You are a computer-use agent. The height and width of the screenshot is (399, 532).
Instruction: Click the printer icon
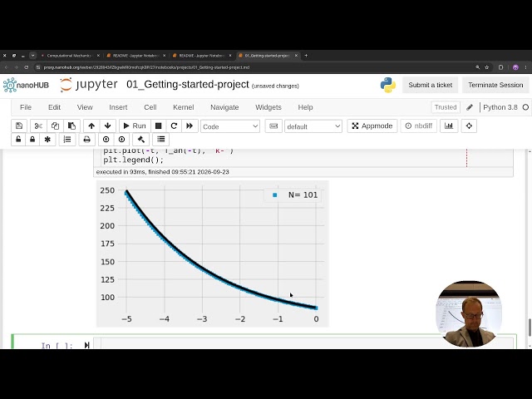point(86,139)
